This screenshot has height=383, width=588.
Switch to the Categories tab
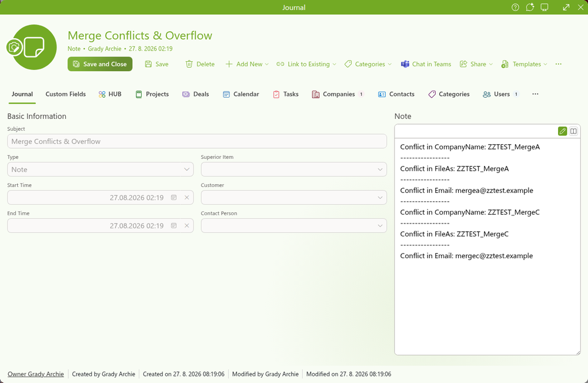point(449,94)
